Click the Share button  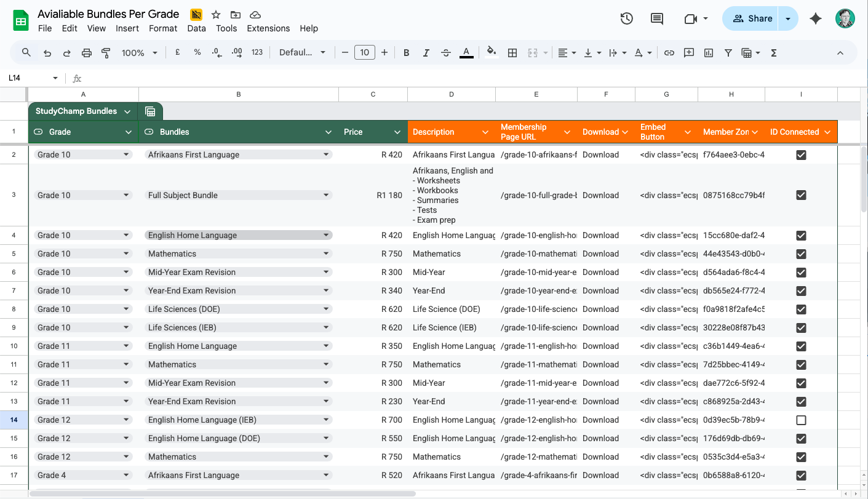[752, 18]
